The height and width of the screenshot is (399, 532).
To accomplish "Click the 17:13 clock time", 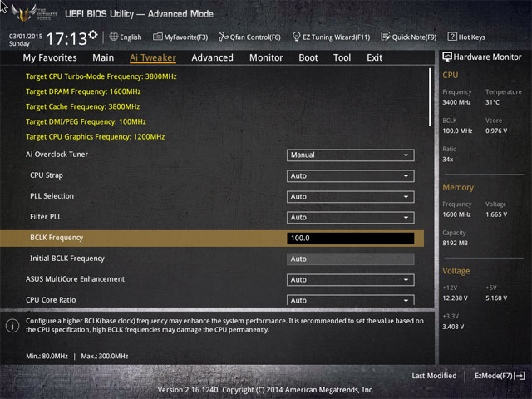I will click(66, 39).
